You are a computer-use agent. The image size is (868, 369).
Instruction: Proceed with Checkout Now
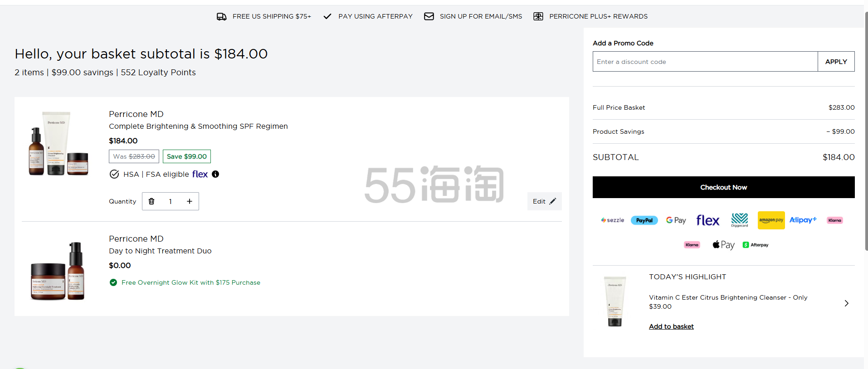[x=724, y=187]
